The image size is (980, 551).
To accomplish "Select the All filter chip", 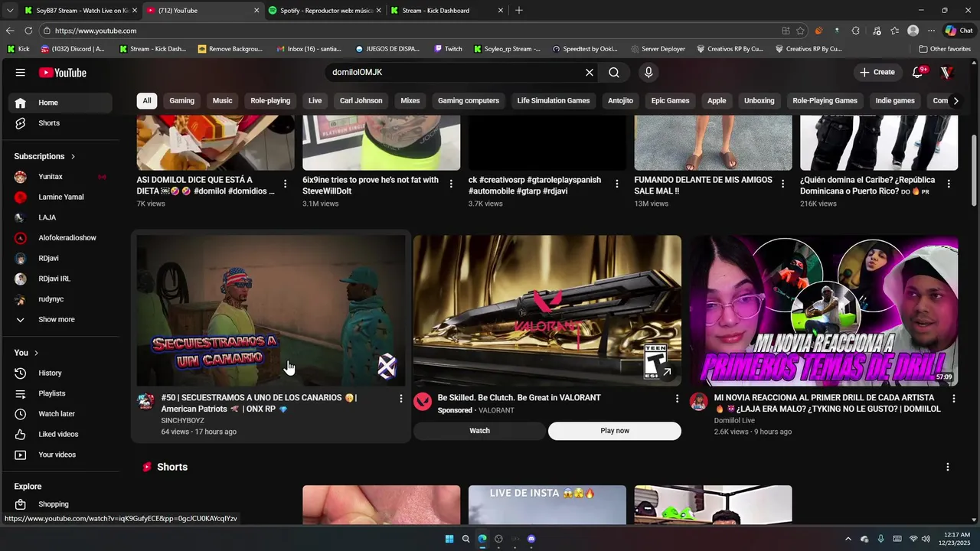I will tap(147, 101).
